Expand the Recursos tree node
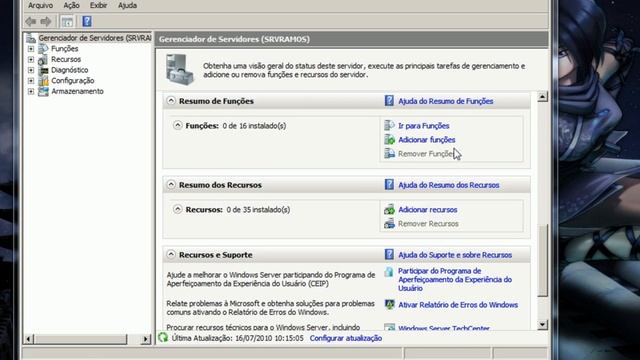Screen dimensions: 640x360 [31, 60]
